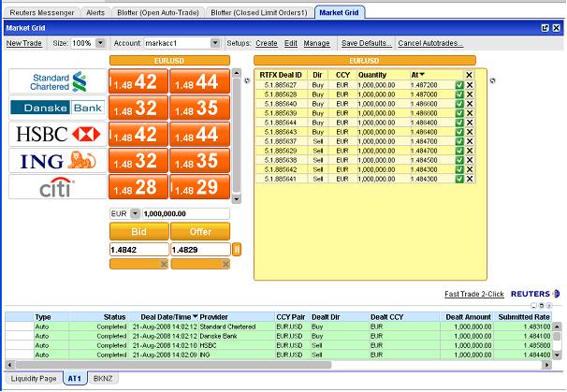This screenshot has width=567, height=392.
Task: Accept deal 5.1.885639 with green checkmark
Action: coord(459,113)
